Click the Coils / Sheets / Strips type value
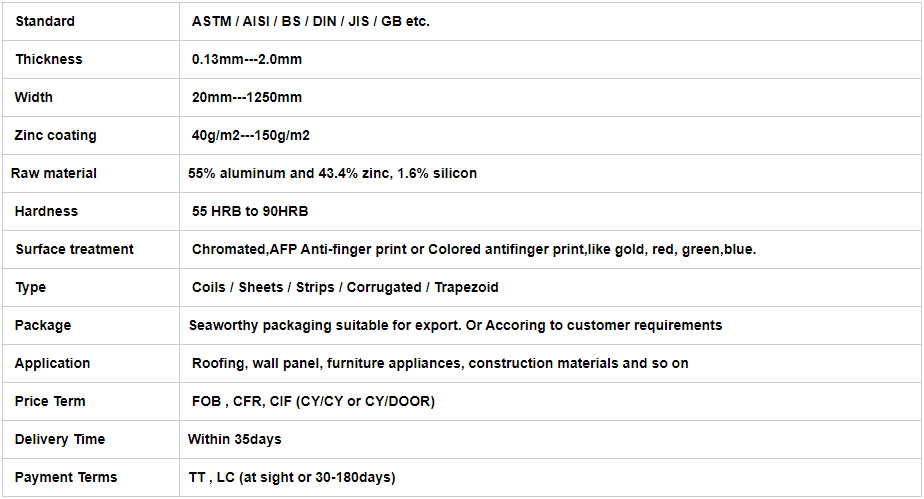Viewport: 924px width, 499px height. [x=345, y=287]
